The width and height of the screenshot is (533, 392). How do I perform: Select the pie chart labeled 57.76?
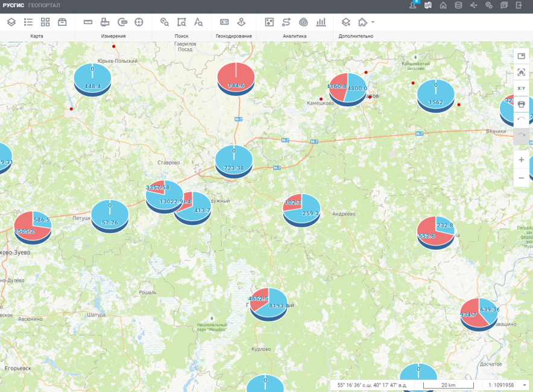click(110, 216)
